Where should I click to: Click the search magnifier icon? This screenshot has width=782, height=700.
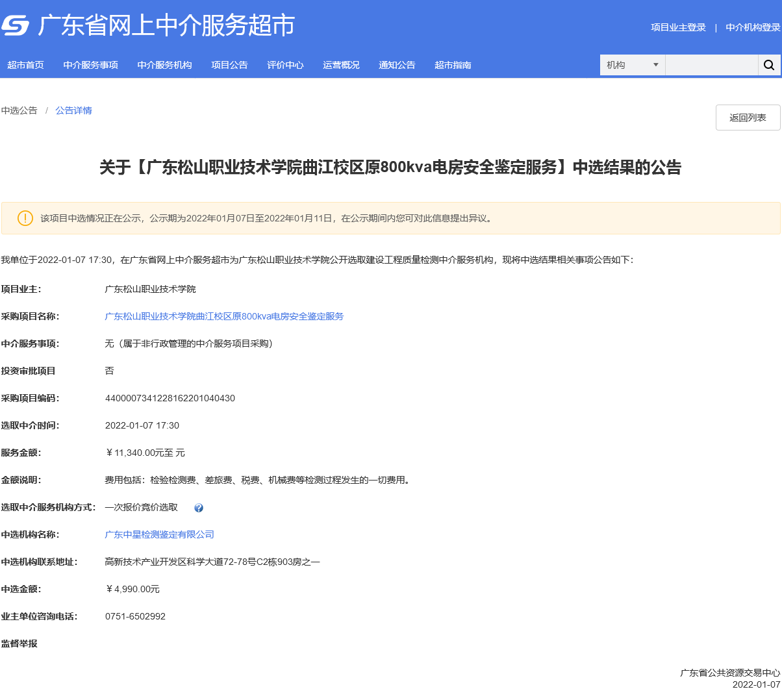[769, 65]
